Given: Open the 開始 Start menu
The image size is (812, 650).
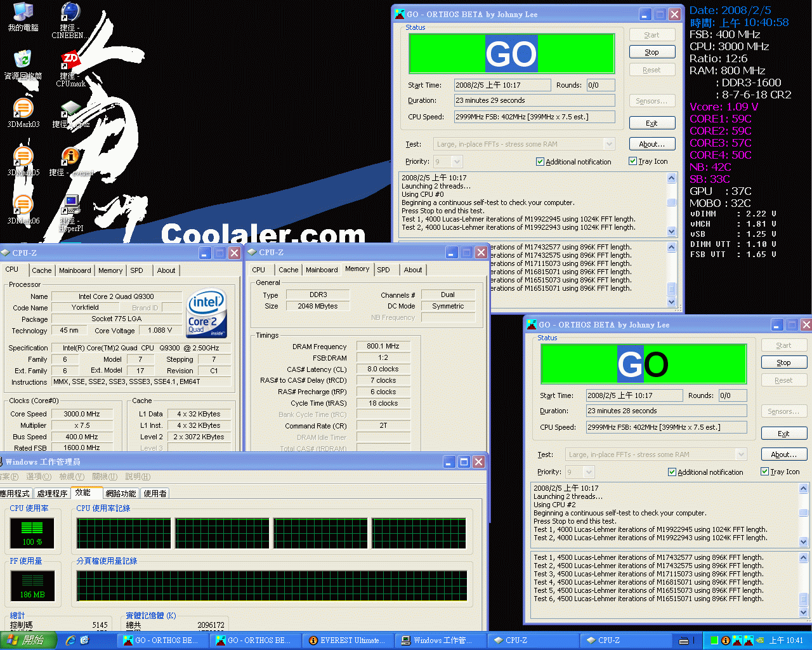Looking at the screenshot, I should pos(29,640).
